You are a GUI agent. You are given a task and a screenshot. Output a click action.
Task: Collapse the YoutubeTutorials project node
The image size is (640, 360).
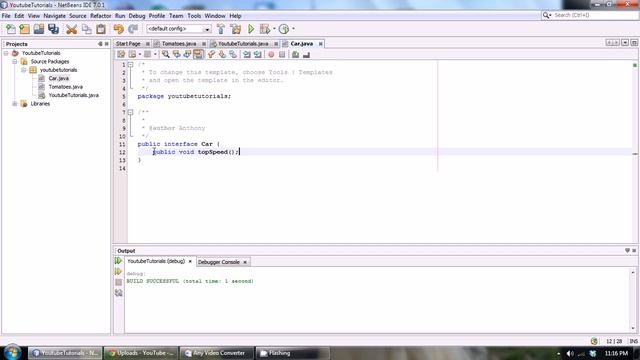pyautogui.click(x=6, y=53)
